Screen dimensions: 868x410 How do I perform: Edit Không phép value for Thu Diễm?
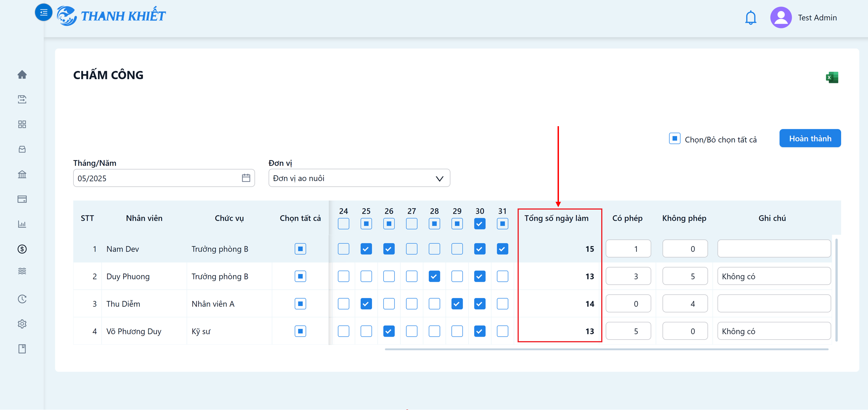685,304
